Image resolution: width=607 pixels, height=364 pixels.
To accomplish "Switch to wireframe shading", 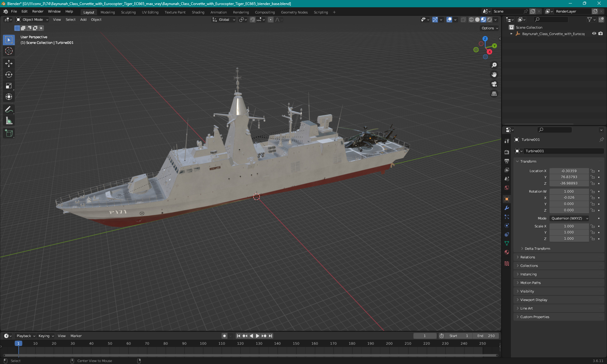I will 471,20.
